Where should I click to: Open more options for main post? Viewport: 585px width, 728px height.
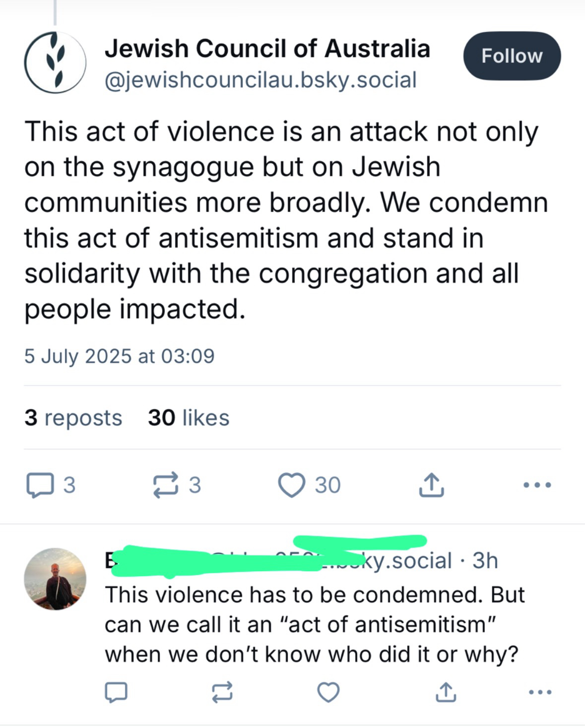coord(538,485)
